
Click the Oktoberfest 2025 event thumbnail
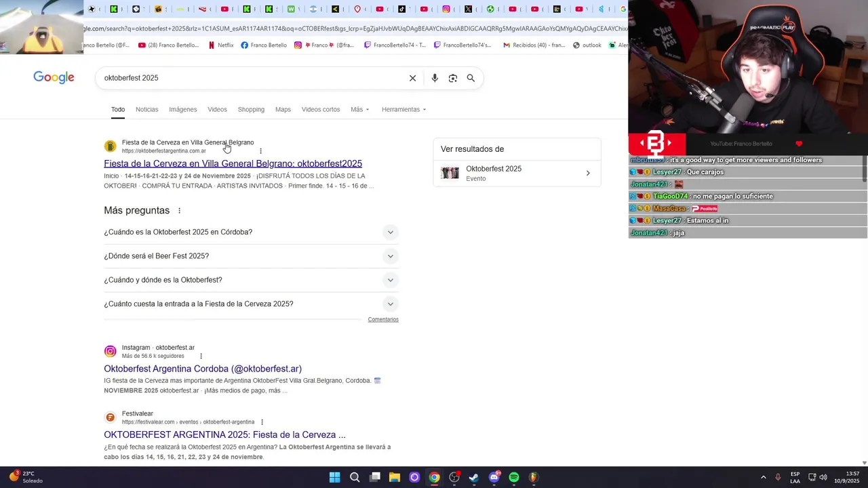click(x=450, y=174)
